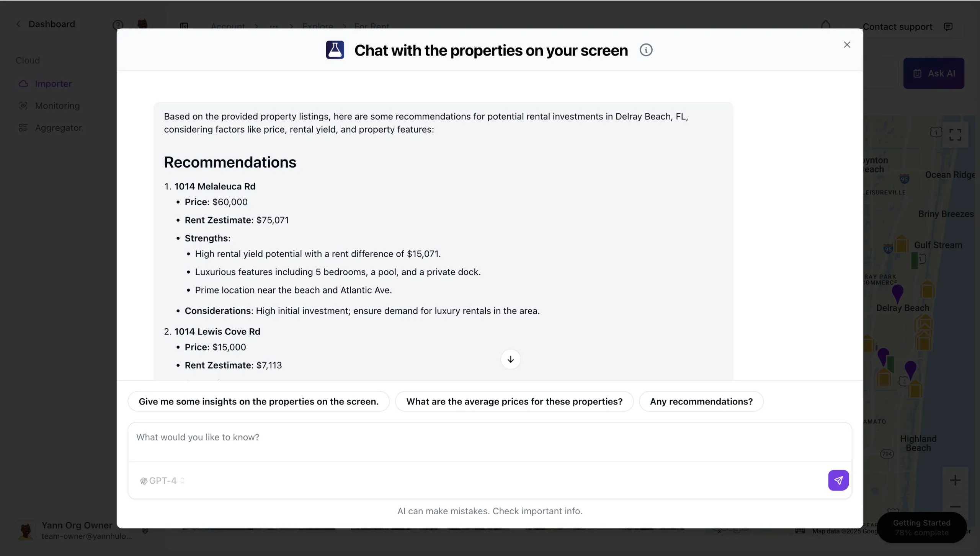980x556 pixels.
Task: Open the GPT-4 model selector dropdown
Action: 162,481
